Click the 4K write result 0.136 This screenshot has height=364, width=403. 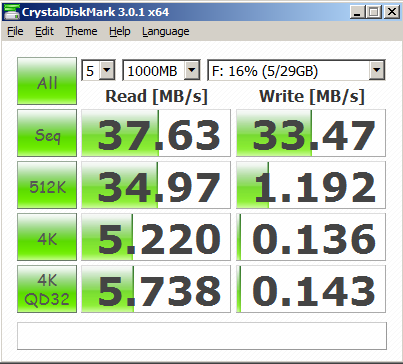click(x=311, y=237)
